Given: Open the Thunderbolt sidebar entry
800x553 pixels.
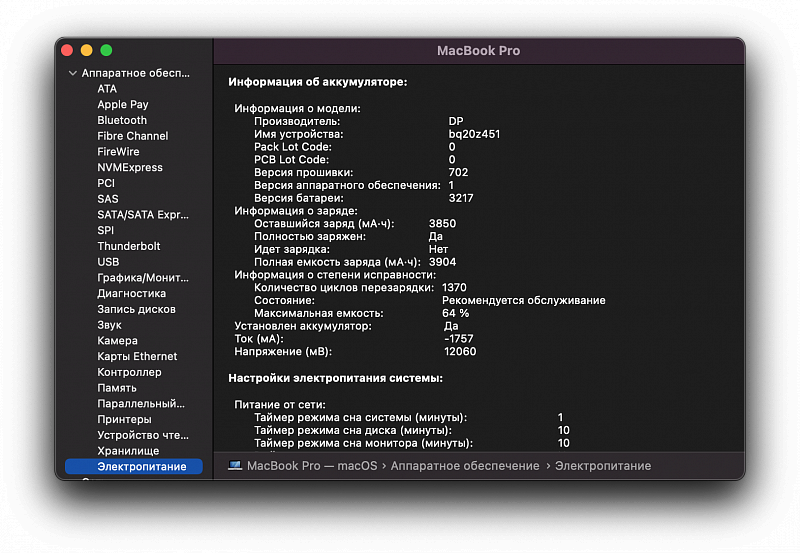Looking at the screenshot, I should [x=128, y=246].
